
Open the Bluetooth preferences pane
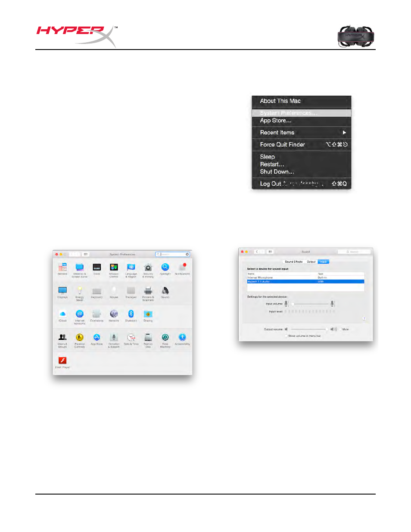click(131, 316)
